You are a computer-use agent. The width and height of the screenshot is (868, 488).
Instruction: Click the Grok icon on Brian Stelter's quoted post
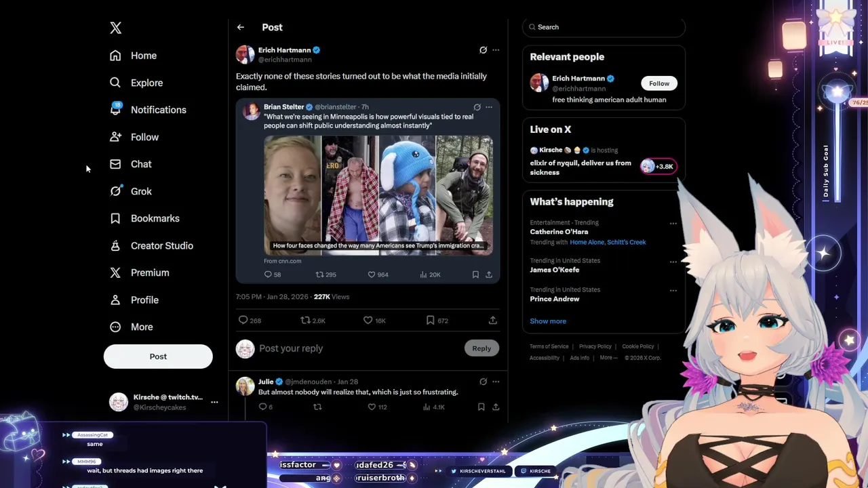tap(477, 107)
